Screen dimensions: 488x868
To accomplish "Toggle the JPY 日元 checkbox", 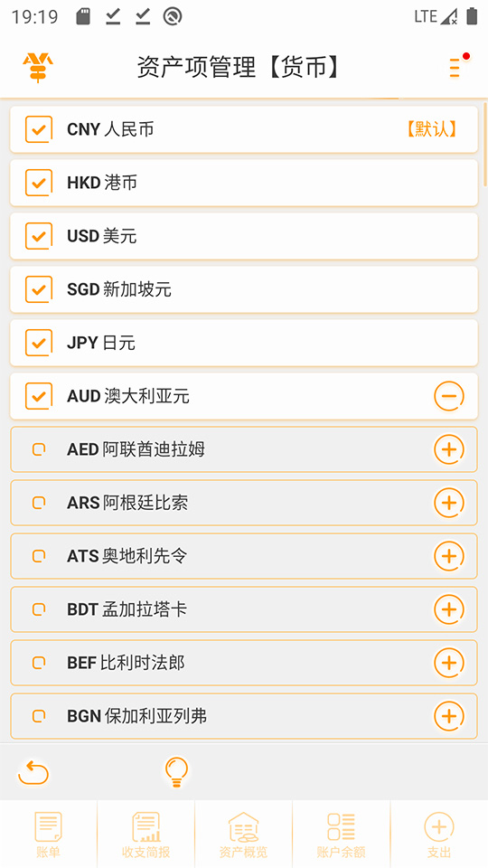I will point(39,343).
